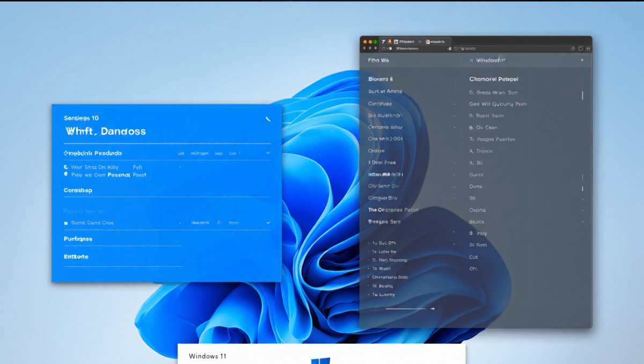Click the plus icon beside 'Windoos11'
The width and height of the screenshot is (644, 364).
582,60
